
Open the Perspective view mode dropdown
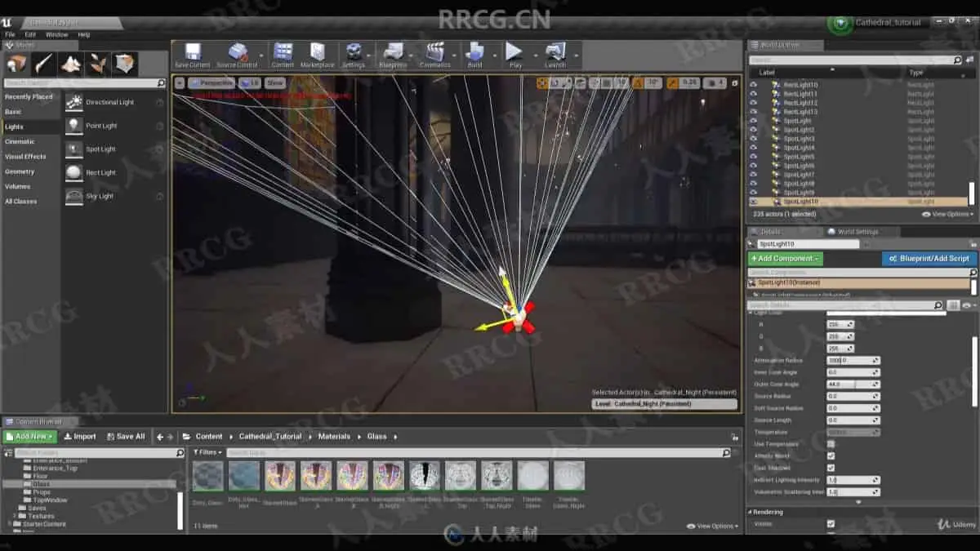212,83
